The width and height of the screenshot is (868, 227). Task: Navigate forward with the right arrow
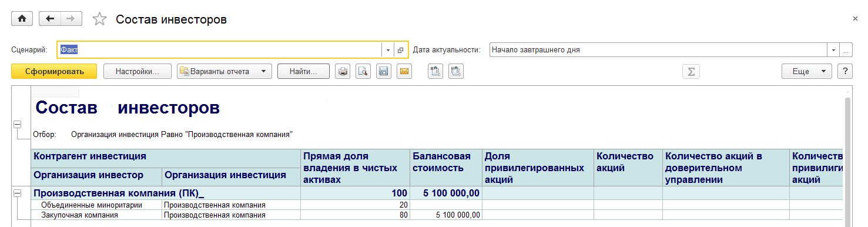pos(71,19)
